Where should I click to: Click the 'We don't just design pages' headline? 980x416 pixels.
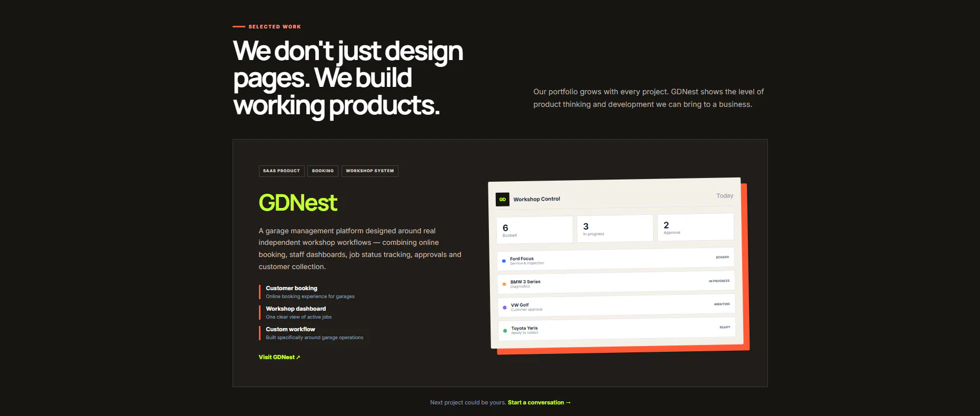click(x=348, y=78)
